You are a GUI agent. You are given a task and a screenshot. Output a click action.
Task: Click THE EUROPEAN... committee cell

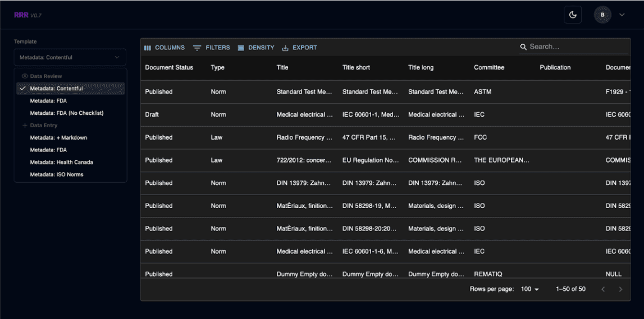pos(503,160)
